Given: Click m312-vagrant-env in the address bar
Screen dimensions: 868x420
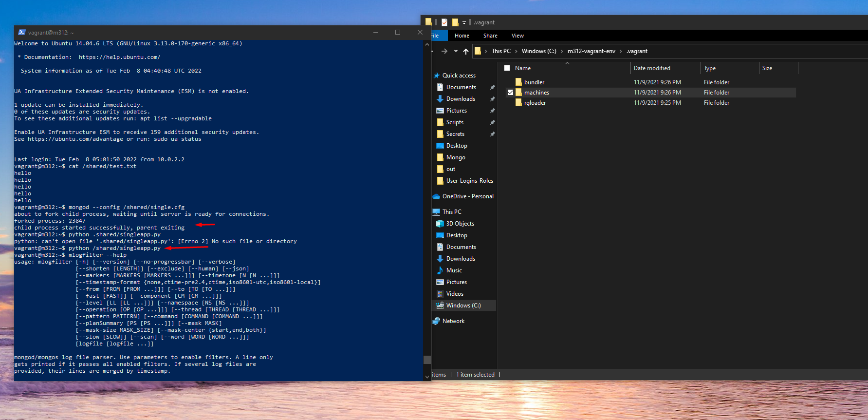Looking at the screenshot, I should coord(591,51).
